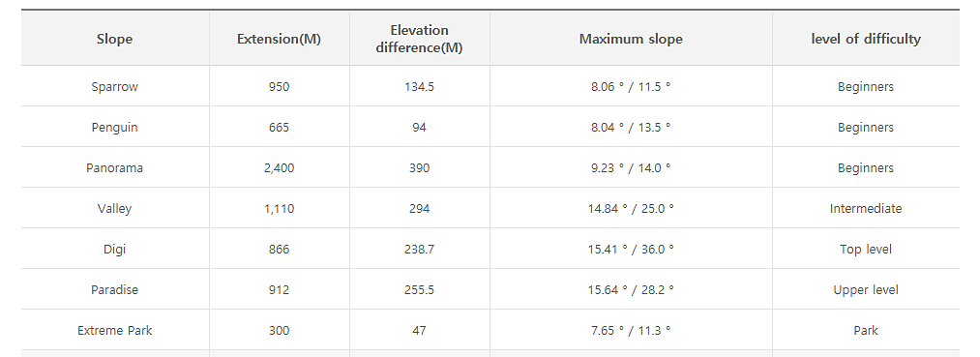
Task: Select the Sparrow slope name cell
Action: 114,87
